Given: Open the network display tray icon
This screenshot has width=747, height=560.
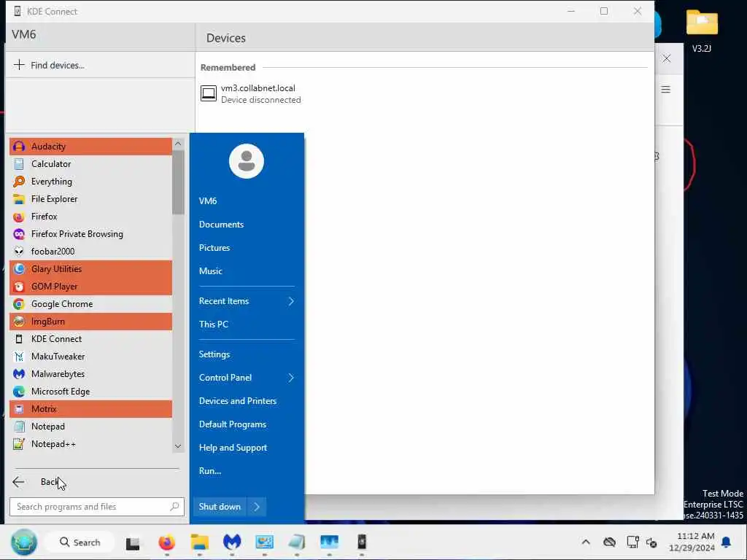Looking at the screenshot, I should coord(632,542).
